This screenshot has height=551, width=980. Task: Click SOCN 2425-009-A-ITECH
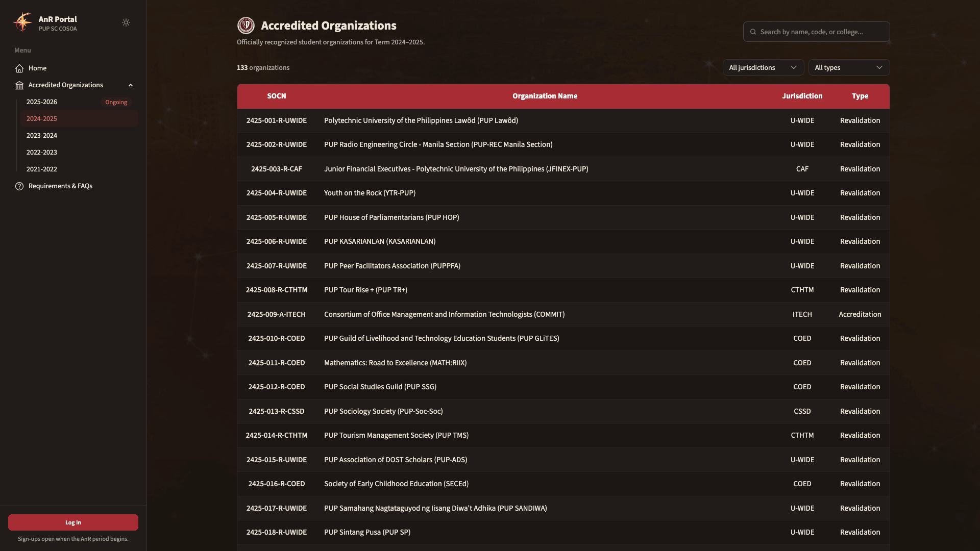(x=277, y=314)
